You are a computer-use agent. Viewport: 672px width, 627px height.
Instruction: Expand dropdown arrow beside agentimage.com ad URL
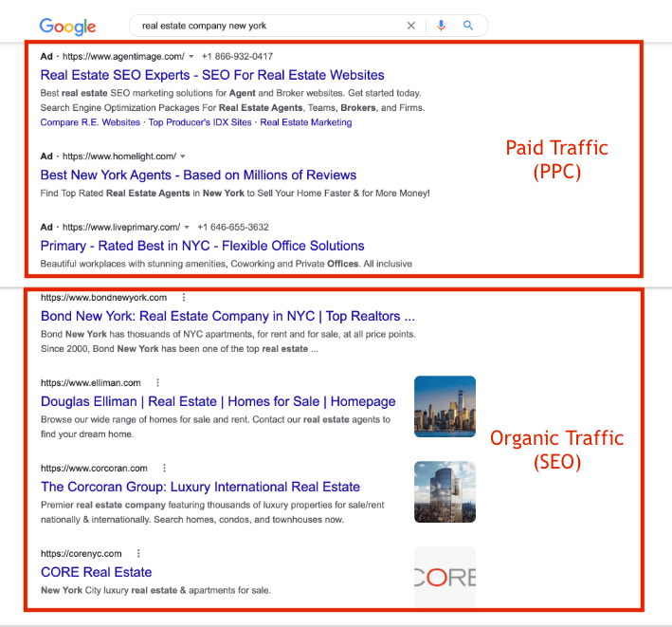click(191, 57)
